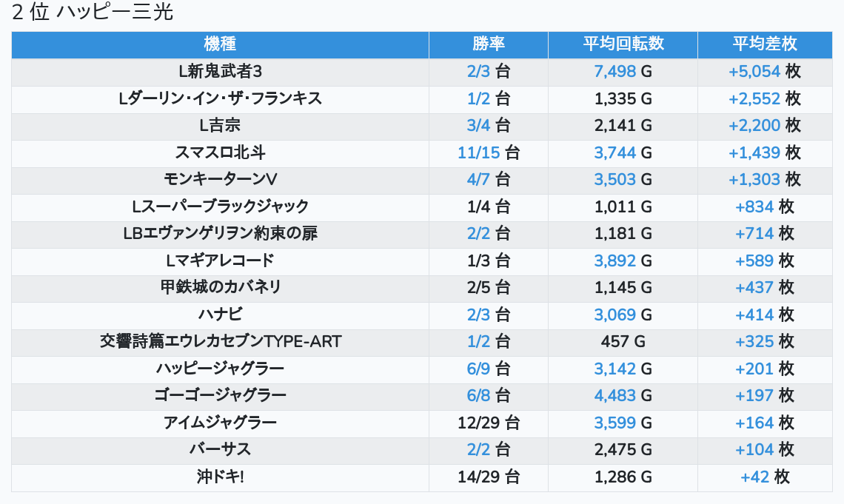
Task: Click the 7,498 average spins value
Action: [614, 72]
